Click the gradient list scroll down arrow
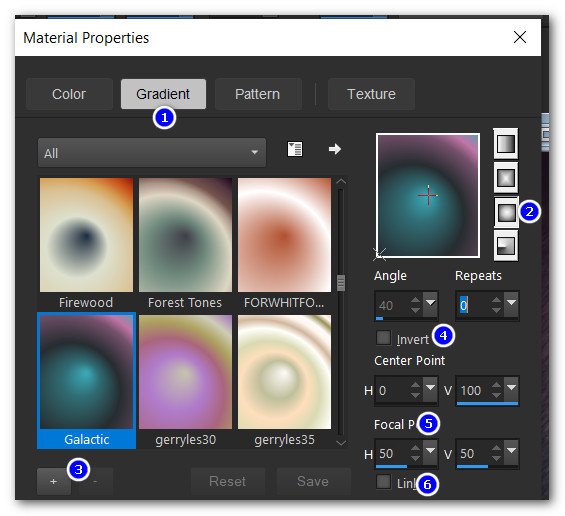 pyautogui.click(x=341, y=442)
